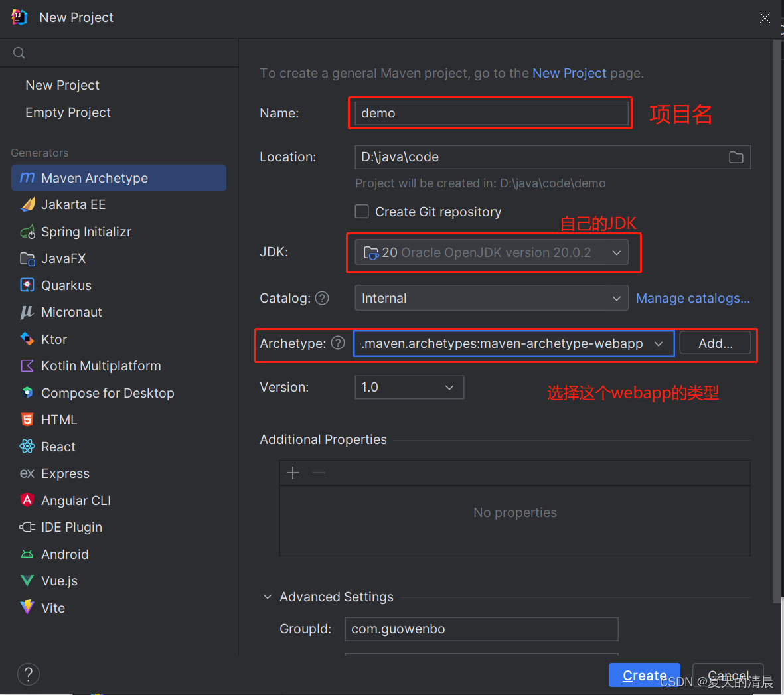Screen dimensions: 784x695
Task: Collapse the Advanced Settings section
Action: coord(268,597)
